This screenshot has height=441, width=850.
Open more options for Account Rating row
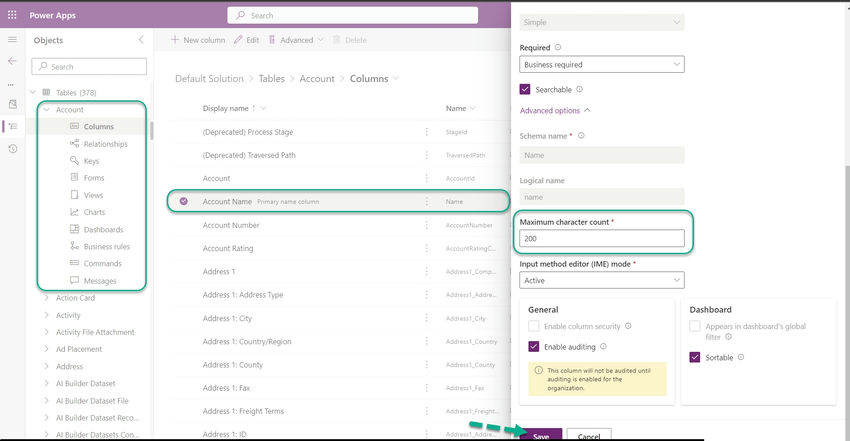[x=427, y=248]
